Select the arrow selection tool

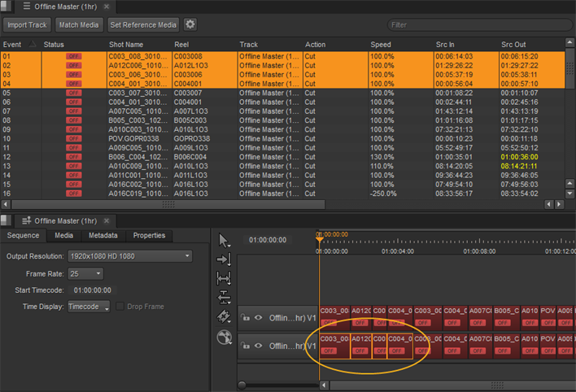[225, 240]
